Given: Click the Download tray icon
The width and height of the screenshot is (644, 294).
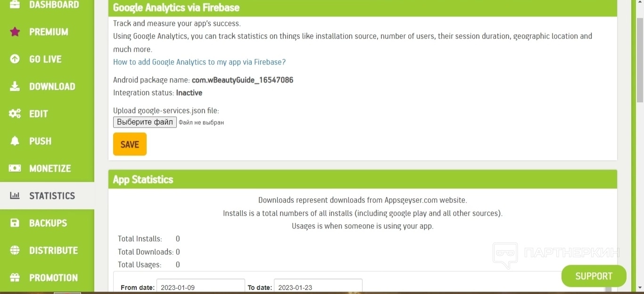Looking at the screenshot, I should tap(15, 87).
